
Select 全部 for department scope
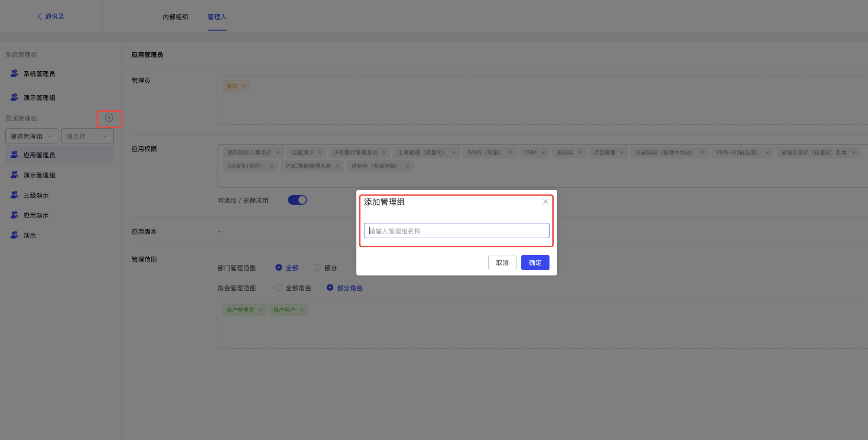tap(279, 268)
